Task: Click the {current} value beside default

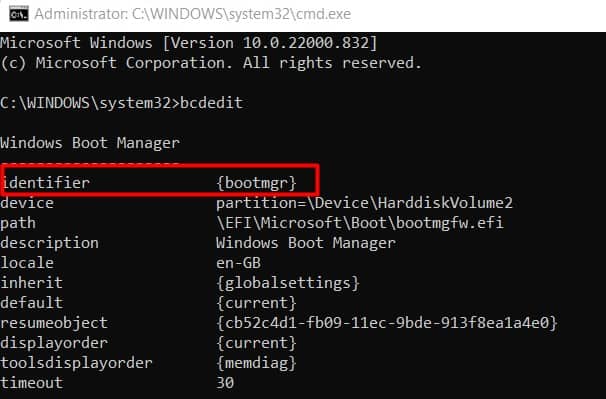Action: (x=256, y=303)
